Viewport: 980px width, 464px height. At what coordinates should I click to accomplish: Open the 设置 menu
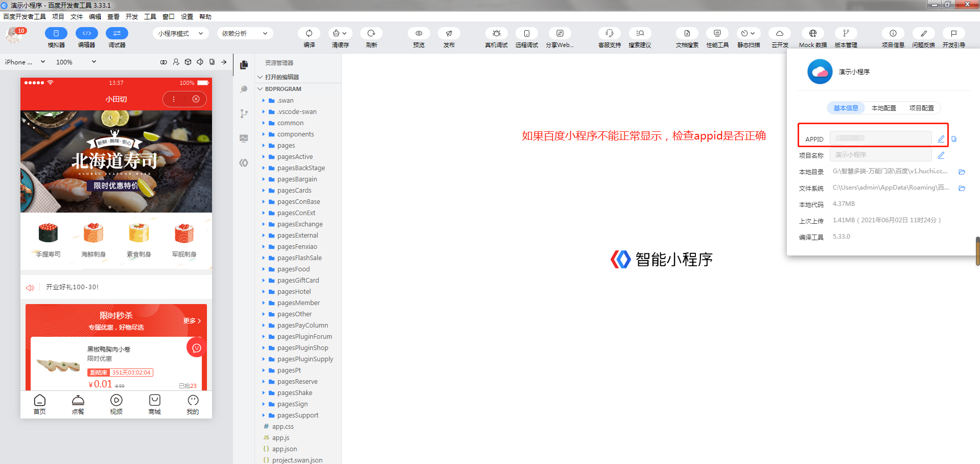pyautogui.click(x=187, y=17)
